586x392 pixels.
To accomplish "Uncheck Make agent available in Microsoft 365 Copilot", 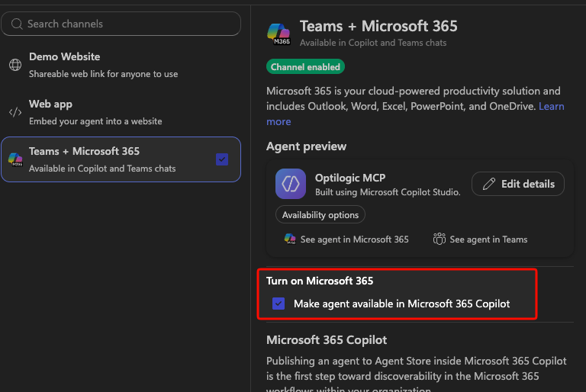I will (279, 304).
